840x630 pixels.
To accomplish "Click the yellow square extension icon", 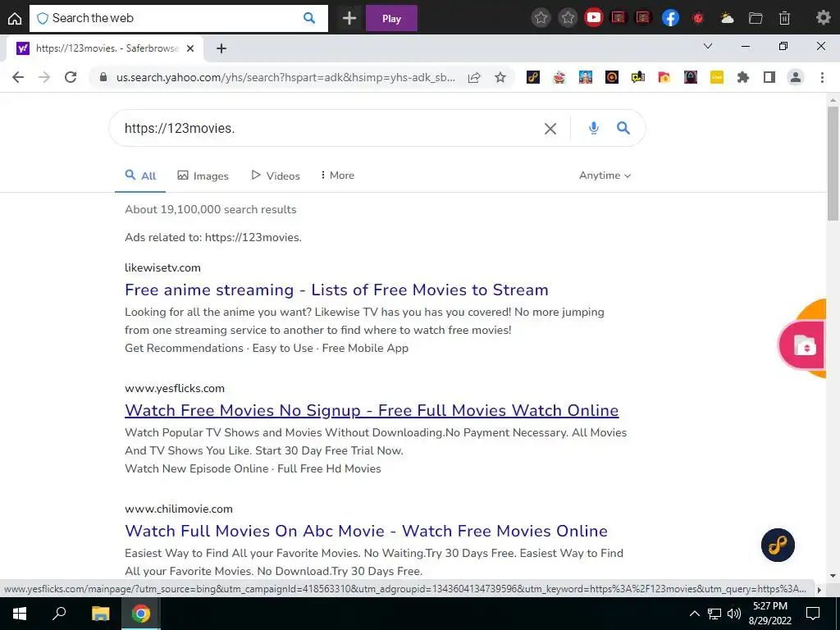I will click(x=717, y=77).
